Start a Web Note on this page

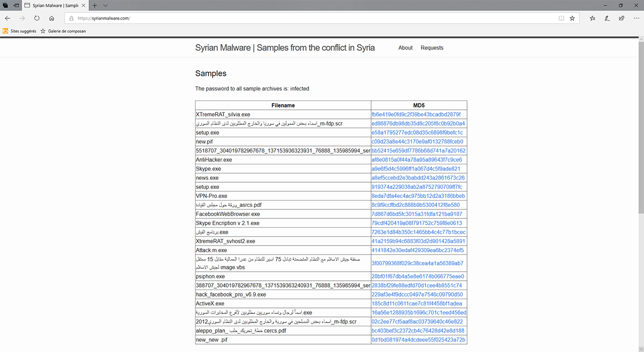[607, 17]
